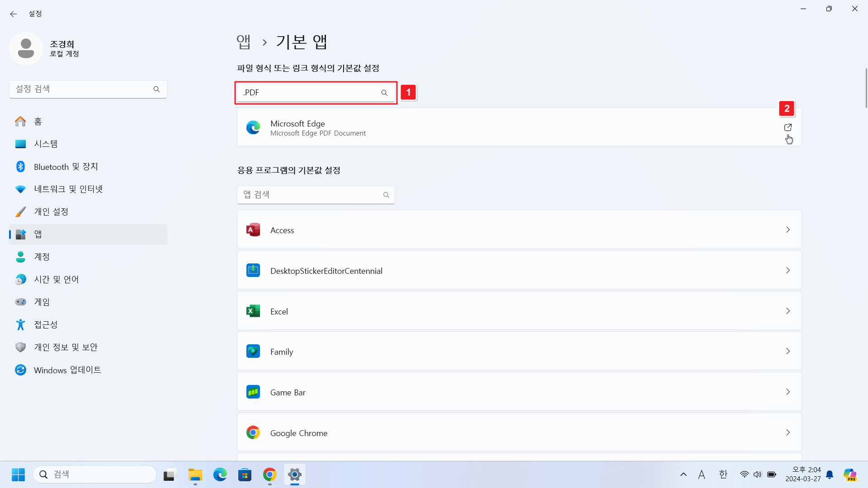Click the 조경희 account name

62,44
